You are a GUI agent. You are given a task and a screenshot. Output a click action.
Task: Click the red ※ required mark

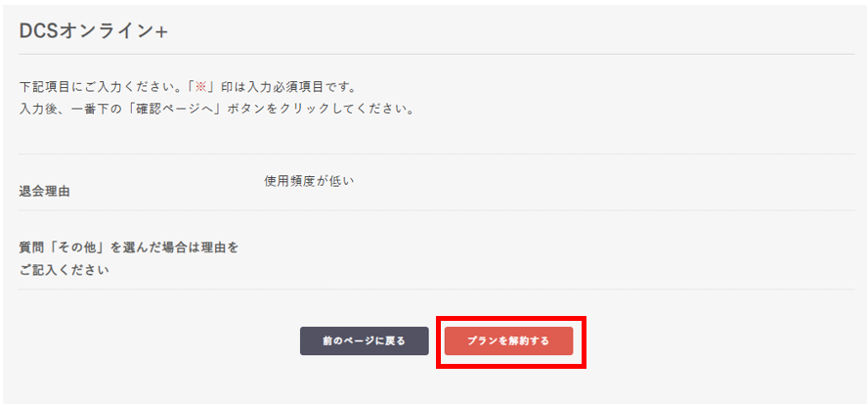click(x=201, y=87)
